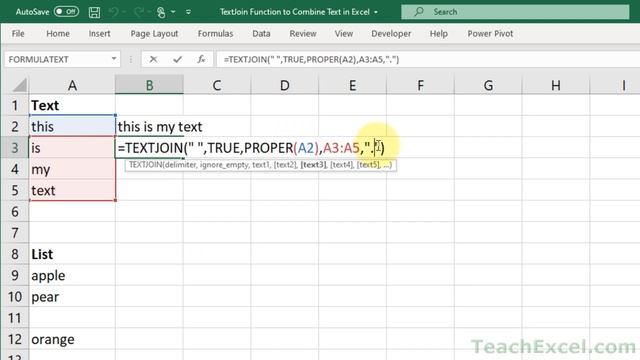Cancel formula entry with X icon

(153, 60)
